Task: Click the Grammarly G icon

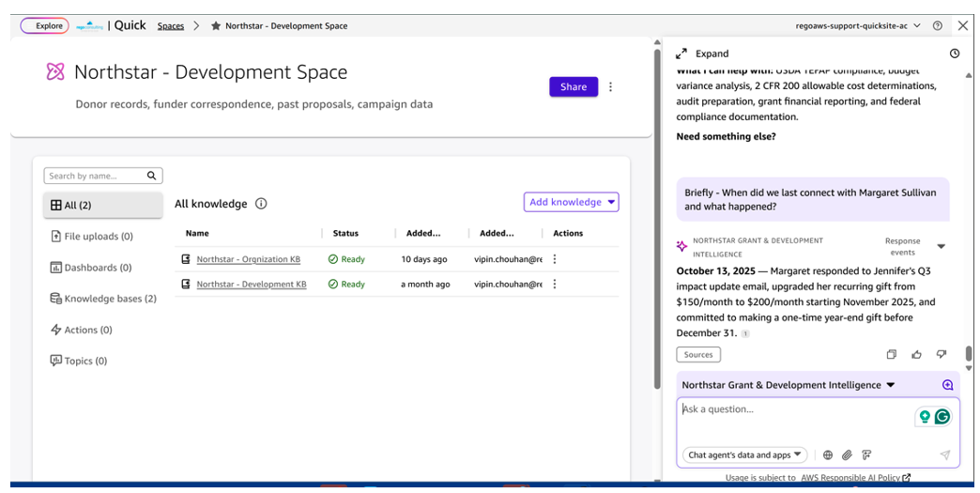Action: click(942, 417)
